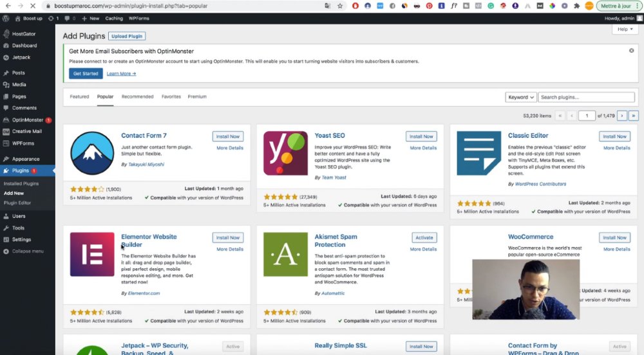Open Chrome extensions puzzle icon
This screenshot has height=355, width=644.
[576, 6]
